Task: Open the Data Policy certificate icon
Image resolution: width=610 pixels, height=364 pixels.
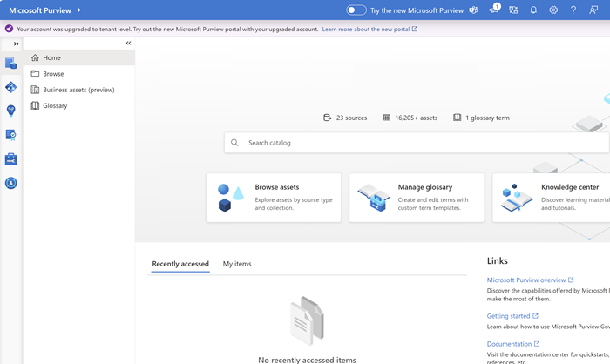Action: pos(10,135)
